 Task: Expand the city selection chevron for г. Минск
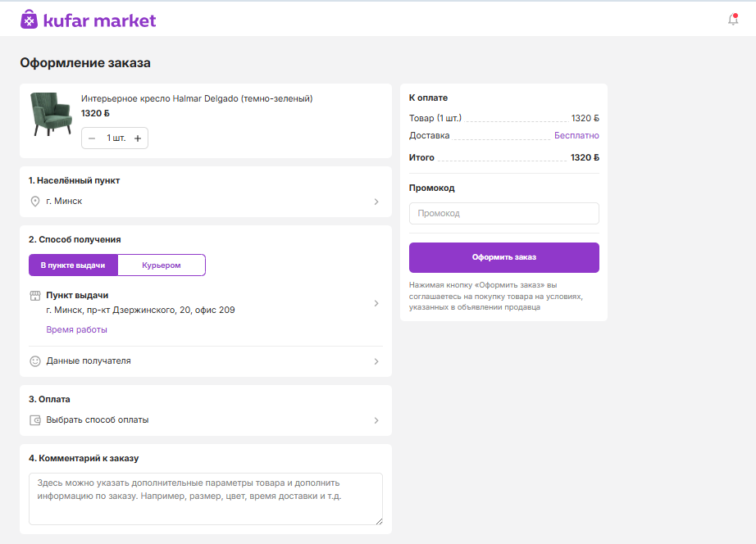click(x=376, y=202)
